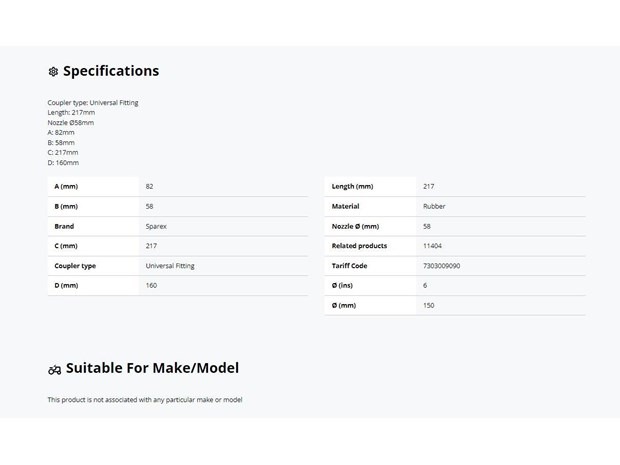Image resolution: width=620 pixels, height=465 pixels.
Task: Select the D (mm) value 160
Action: (151, 285)
